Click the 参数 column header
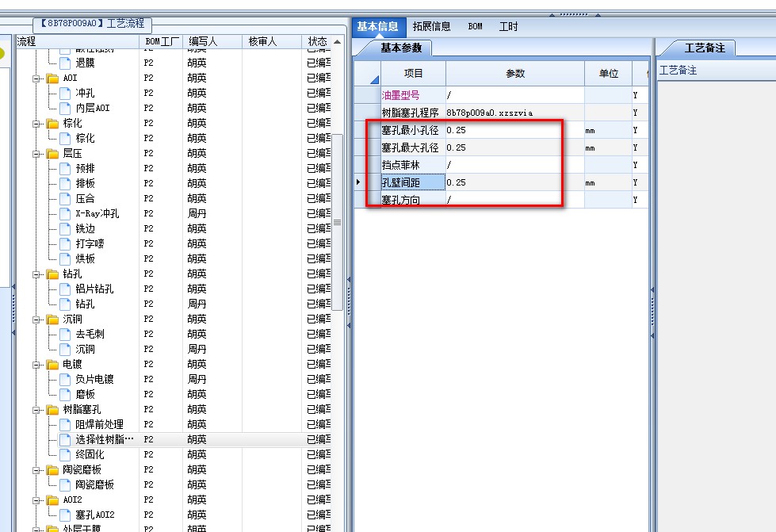Viewport: 776px width, 532px height. (x=515, y=74)
